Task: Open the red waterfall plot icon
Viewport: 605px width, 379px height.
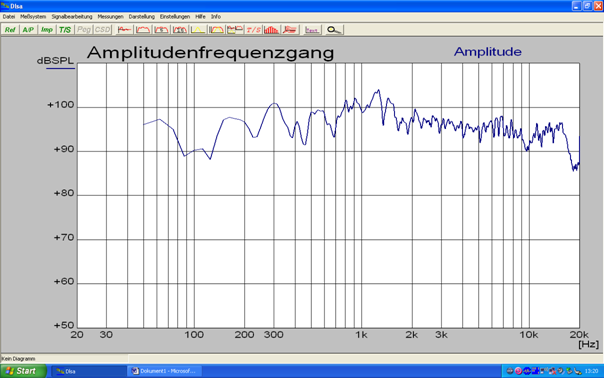Action: (x=290, y=30)
